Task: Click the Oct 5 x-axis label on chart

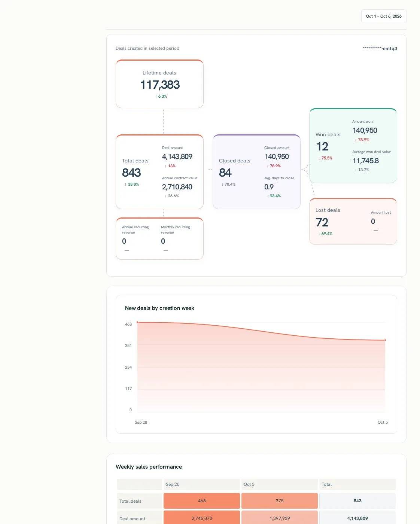Action: pyautogui.click(x=383, y=422)
